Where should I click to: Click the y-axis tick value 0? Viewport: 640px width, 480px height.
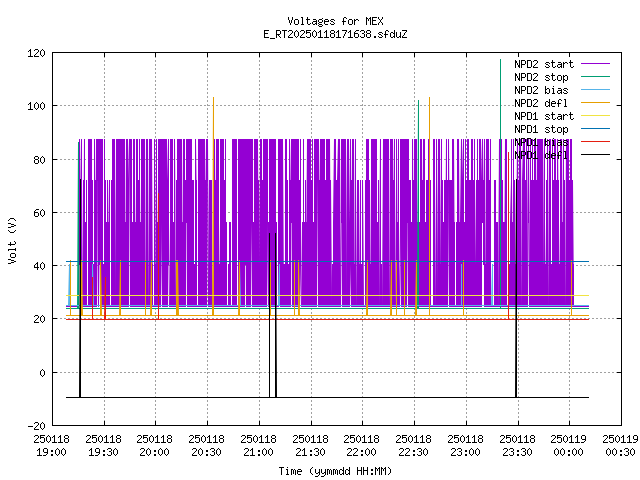point(42,373)
